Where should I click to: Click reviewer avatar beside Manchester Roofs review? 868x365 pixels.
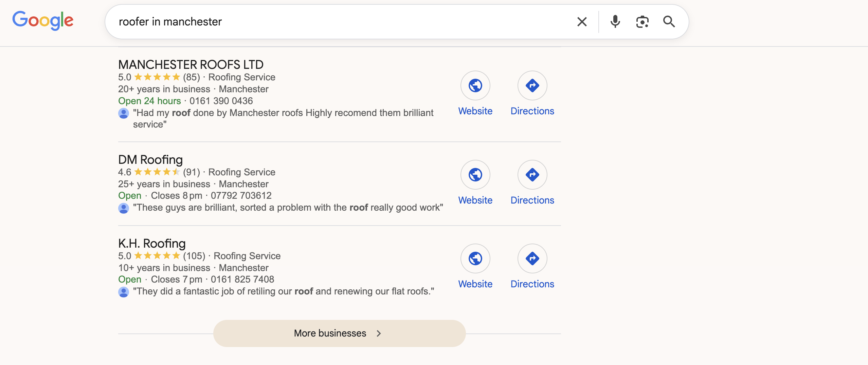(x=124, y=113)
